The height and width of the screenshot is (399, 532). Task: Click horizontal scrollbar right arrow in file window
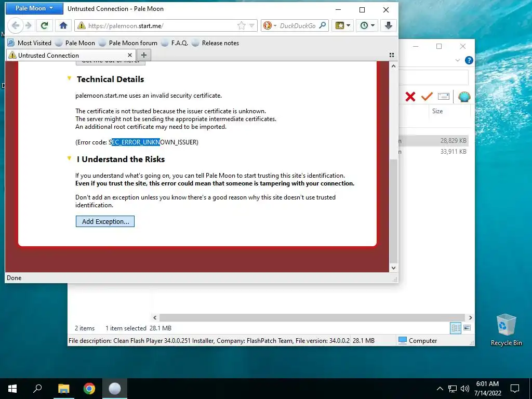point(470,317)
